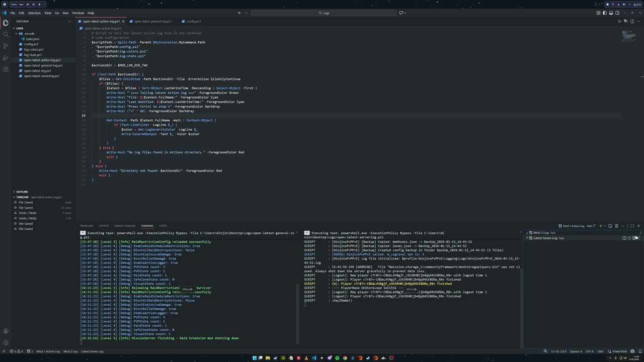Restart task on Latest Server Log row

tap(629, 238)
